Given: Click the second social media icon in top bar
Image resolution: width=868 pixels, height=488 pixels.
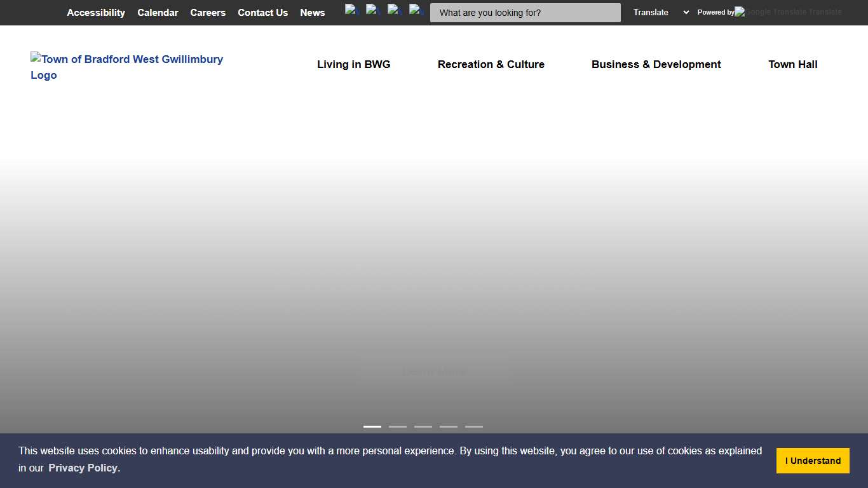Looking at the screenshot, I should (x=374, y=10).
